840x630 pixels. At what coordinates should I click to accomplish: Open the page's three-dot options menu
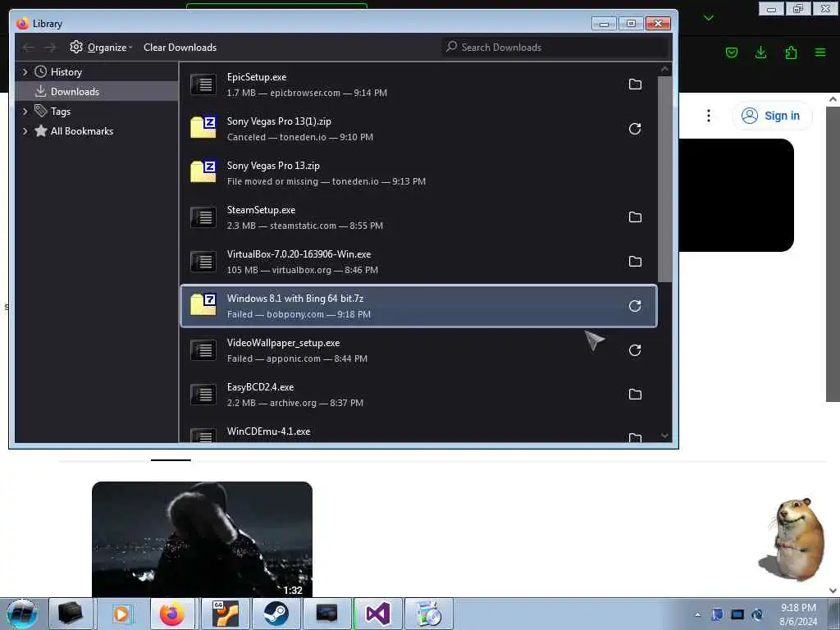pos(708,116)
